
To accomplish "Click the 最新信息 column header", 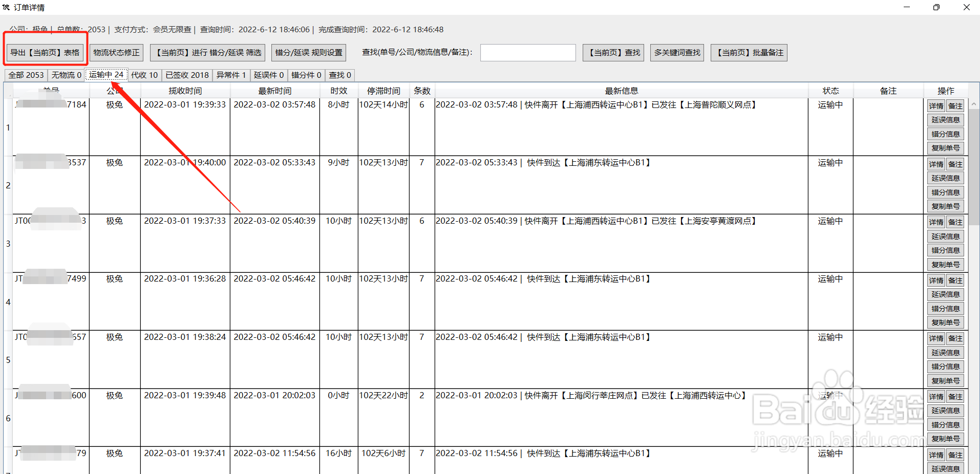I will point(622,91).
